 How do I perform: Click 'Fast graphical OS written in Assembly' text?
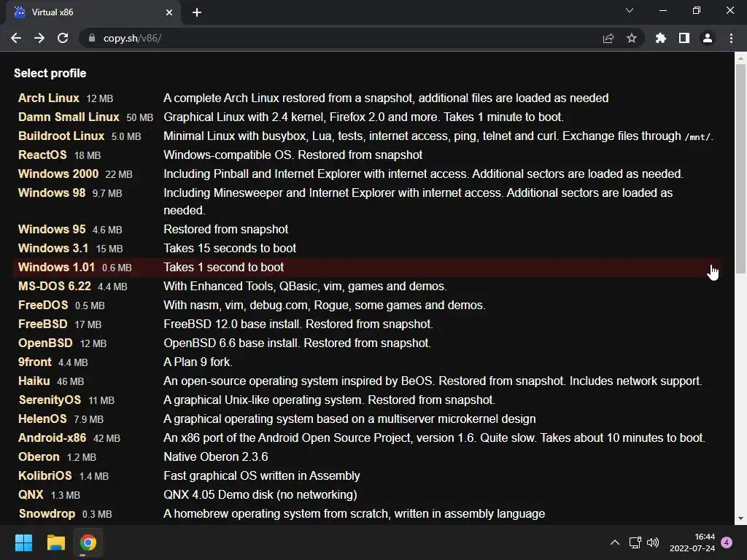pos(262,475)
